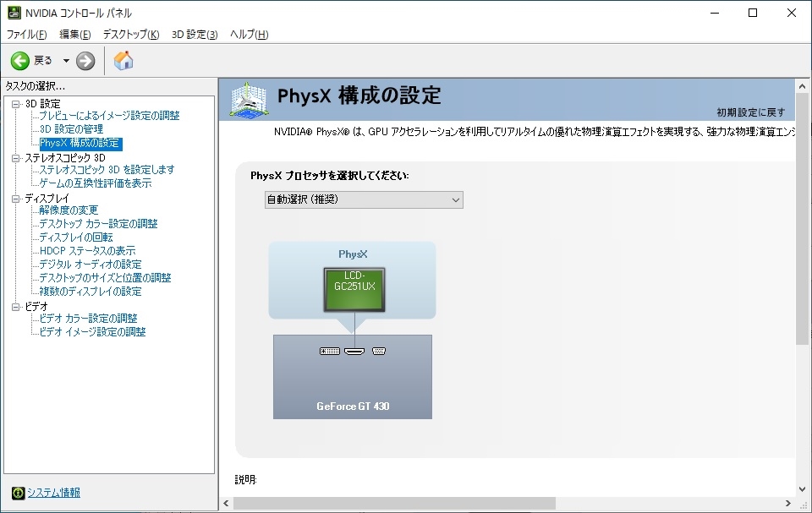Click the 戻る back label
The width and height of the screenshot is (812, 513).
[43, 61]
